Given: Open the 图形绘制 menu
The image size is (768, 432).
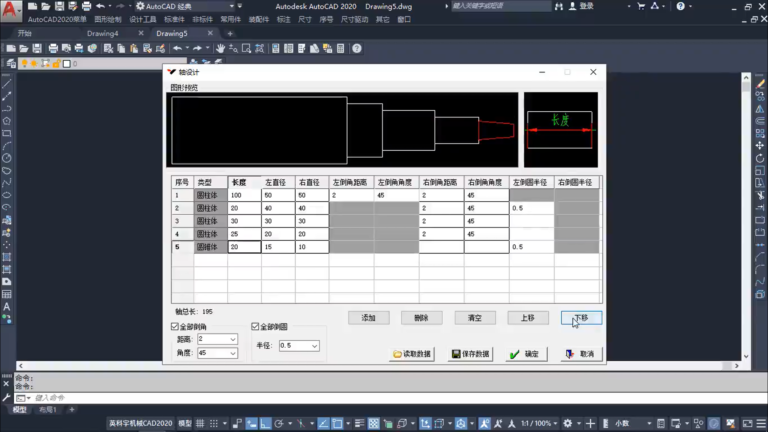Looking at the screenshot, I should (x=108, y=20).
